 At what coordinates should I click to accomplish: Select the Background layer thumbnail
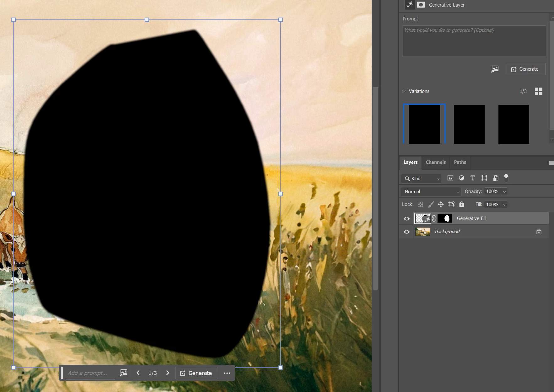click(x=422, y=232)
